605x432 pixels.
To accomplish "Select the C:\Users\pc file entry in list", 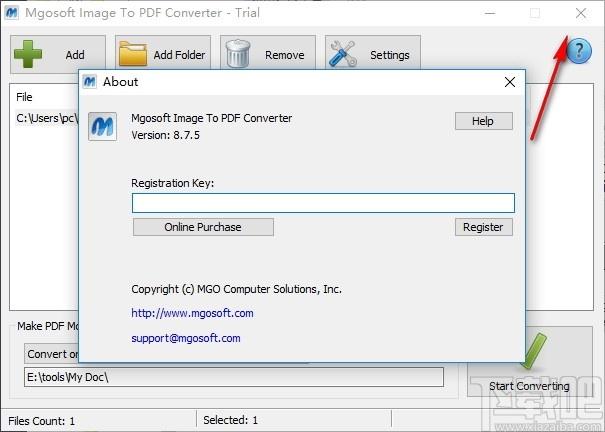I will (x=45, y=118).
